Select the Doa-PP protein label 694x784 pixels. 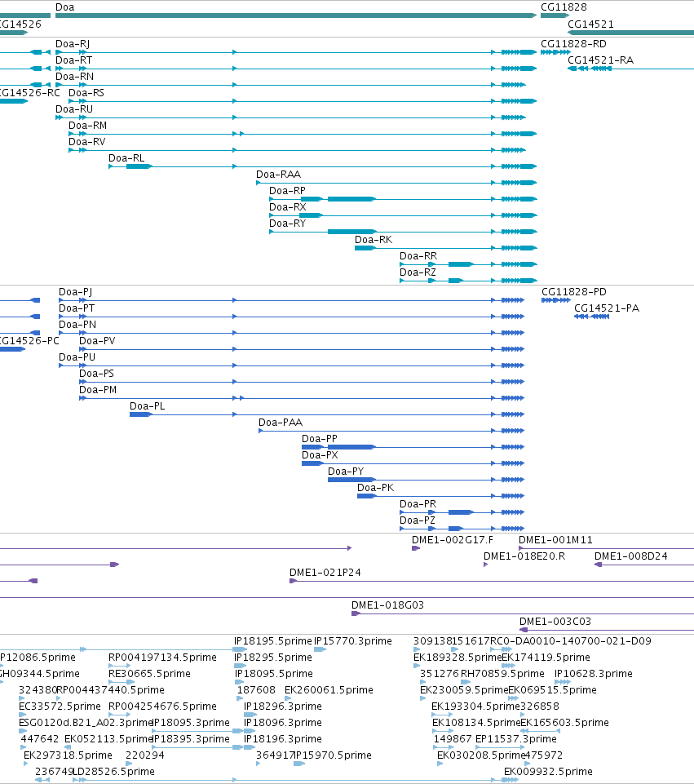point(319,439)
